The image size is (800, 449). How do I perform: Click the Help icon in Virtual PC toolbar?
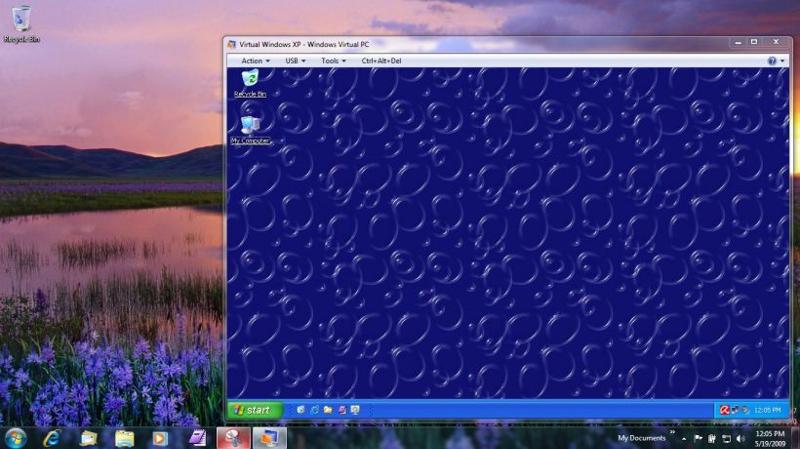coord(772,61)
